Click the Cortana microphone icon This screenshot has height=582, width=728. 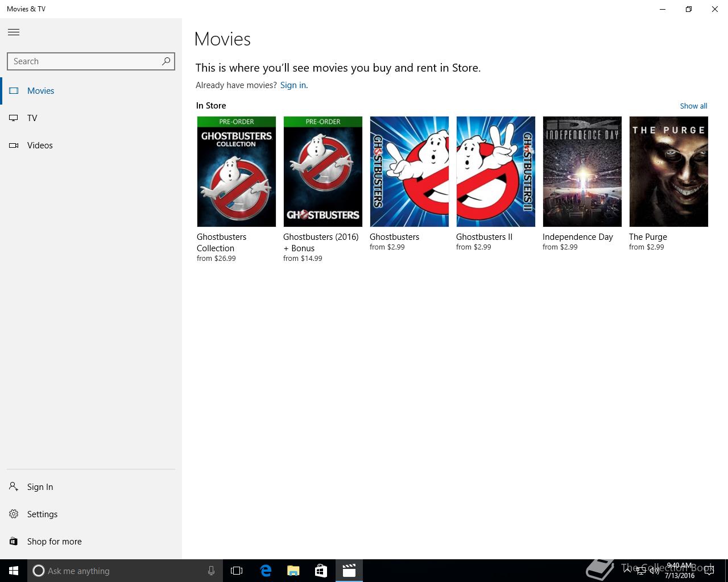(x=211, y=571)
